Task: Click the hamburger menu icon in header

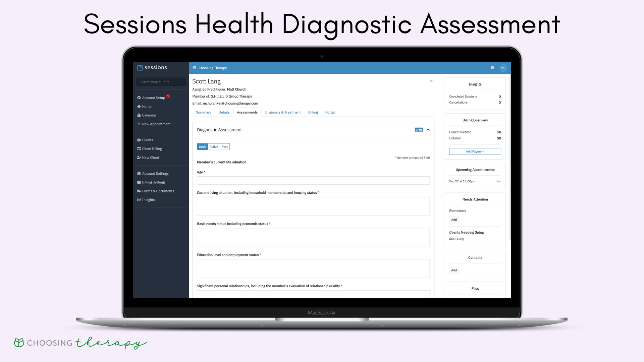Action: pos(194,68)
